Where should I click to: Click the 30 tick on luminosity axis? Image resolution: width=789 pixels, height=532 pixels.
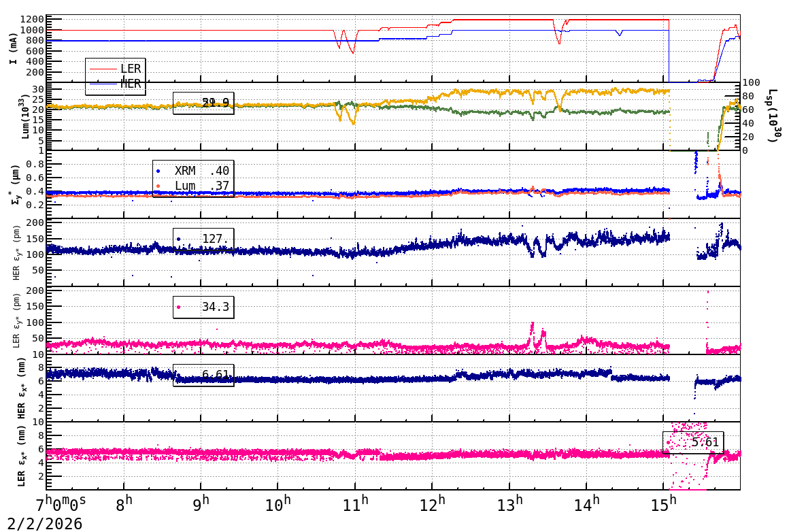[x=39, y=90]
